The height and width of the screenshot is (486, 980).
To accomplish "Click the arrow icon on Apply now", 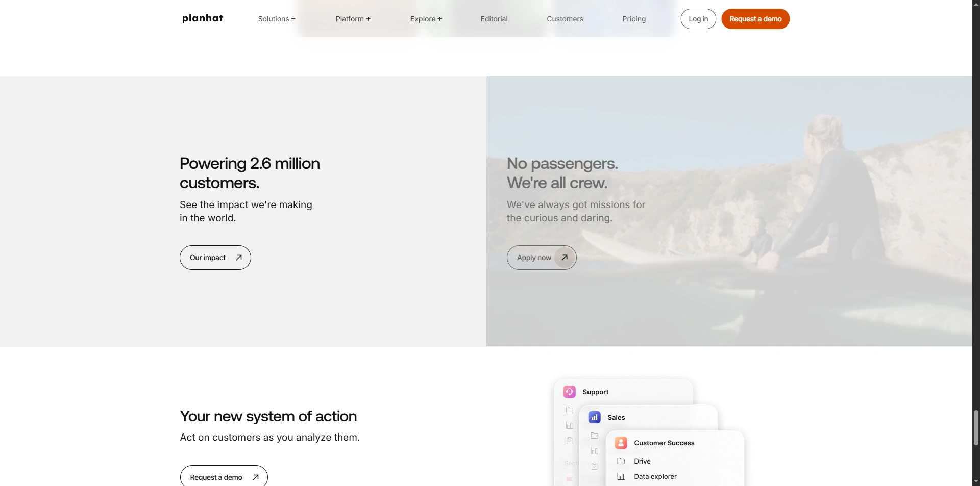I will point(565,258).
